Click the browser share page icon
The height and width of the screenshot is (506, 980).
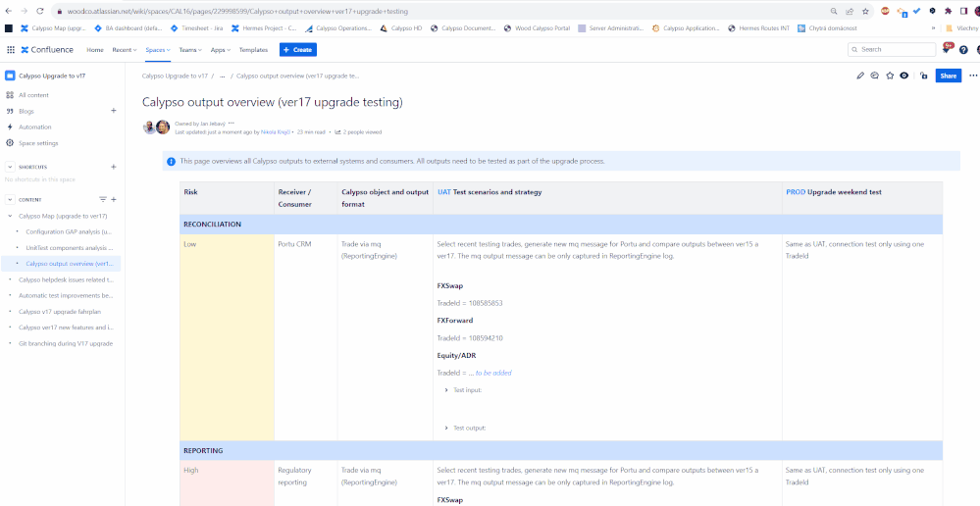tap(850, 11)
